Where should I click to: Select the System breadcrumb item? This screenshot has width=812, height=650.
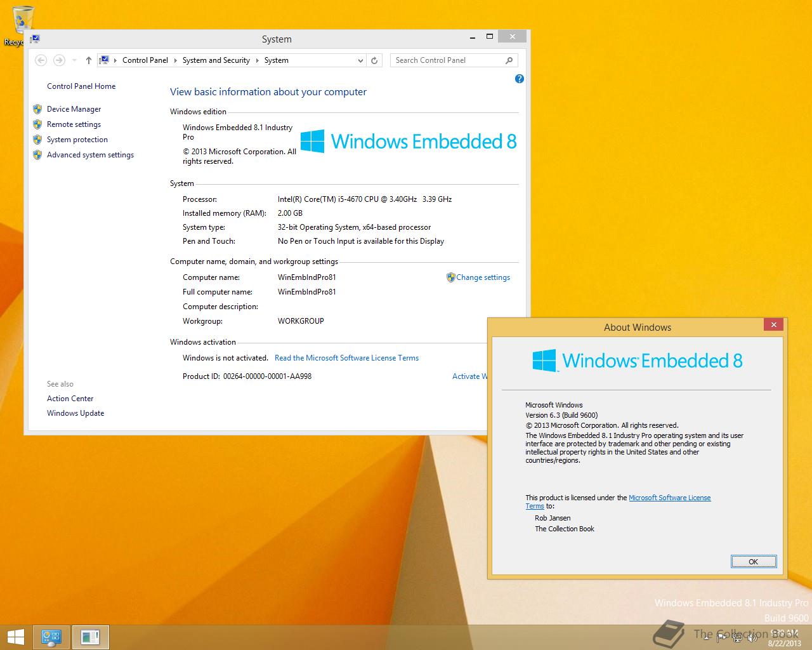tap(277, 60)
